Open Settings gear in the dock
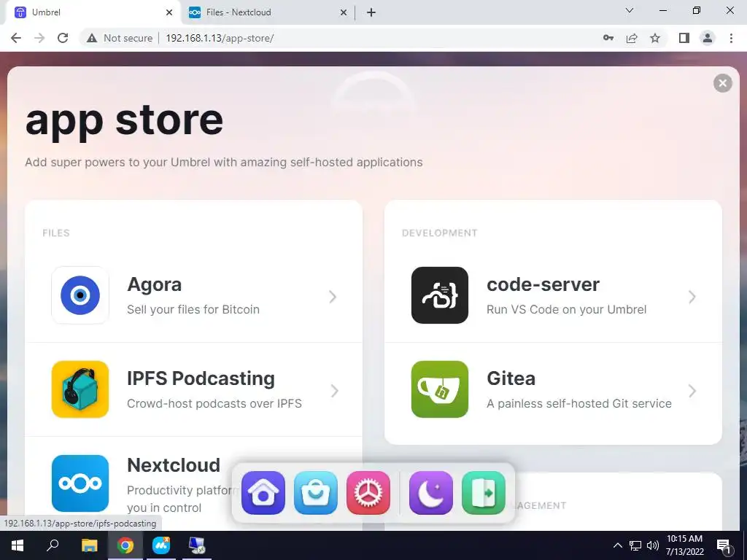This screenshot has width=747, height=560. click(x=368, y=493)
